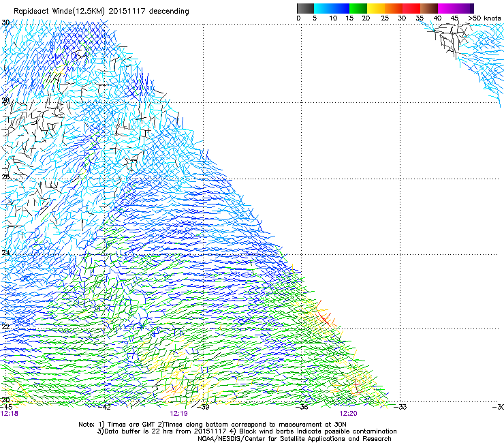Click the "0" legend scale label
Screen dimensions: 504x443
point(298,18)
